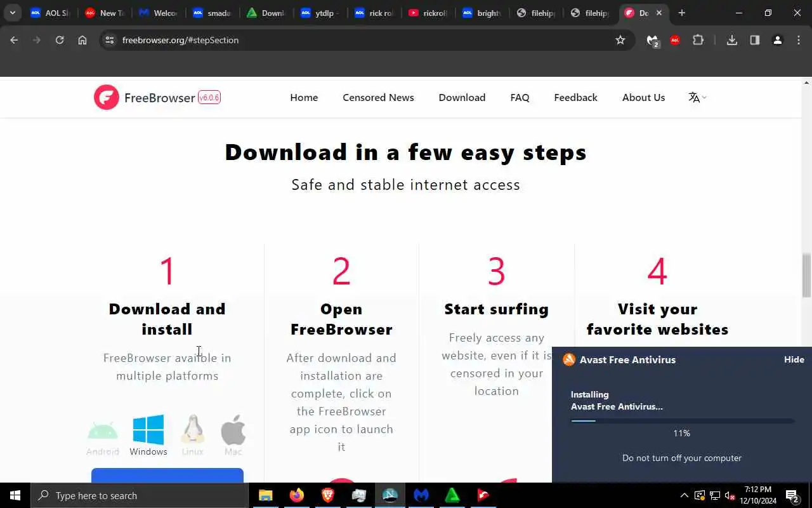
Task: Expand the tab search dropdown
Action: [x=12, y=13]
